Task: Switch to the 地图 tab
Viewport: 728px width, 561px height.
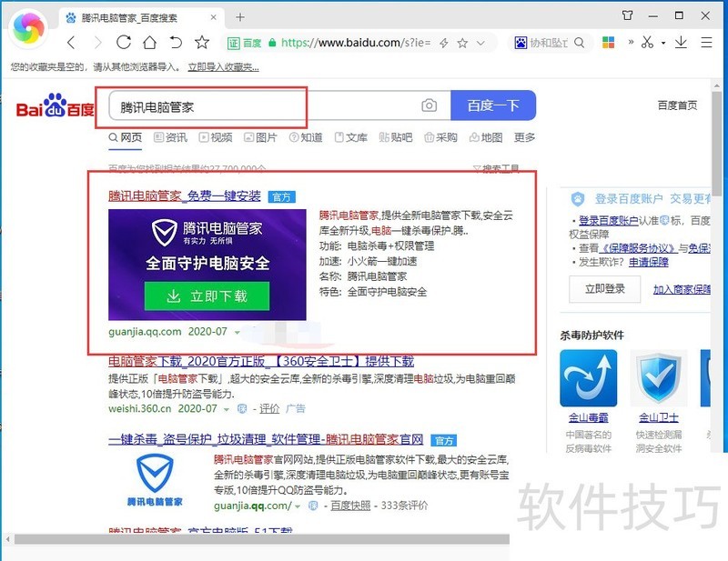Action: tap(486, 137)
